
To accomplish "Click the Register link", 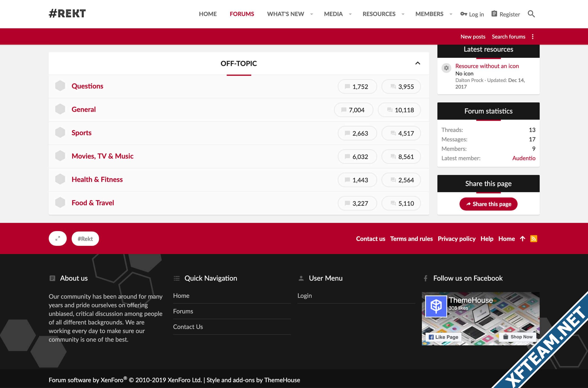I will pyautogui.click(x=510, y=14).
